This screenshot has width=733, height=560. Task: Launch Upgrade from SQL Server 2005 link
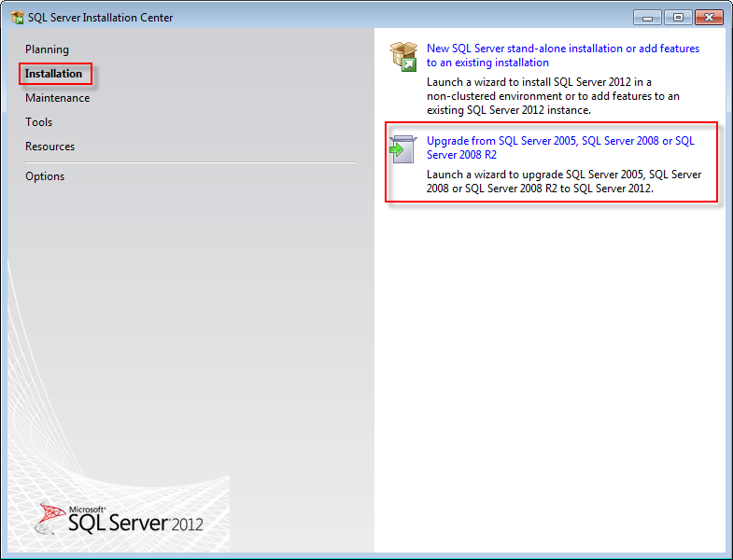(560, 147)
